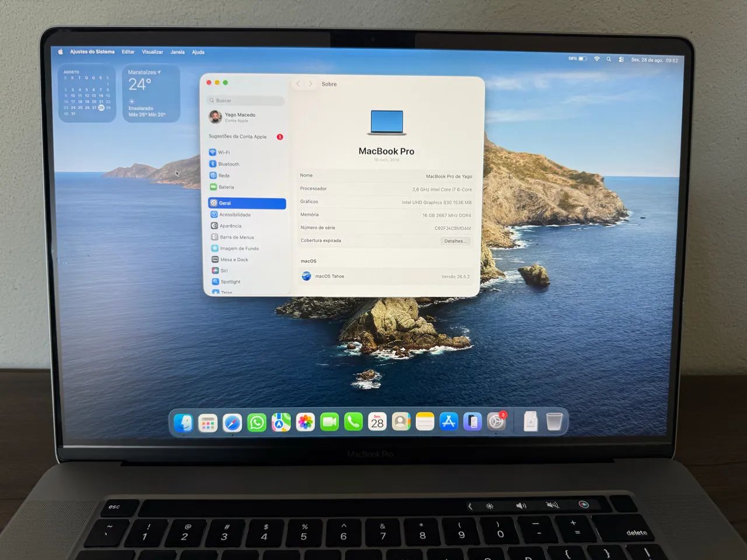
Task: Click the Intel UHD Graphics 630 value
Action: [437, 202]
